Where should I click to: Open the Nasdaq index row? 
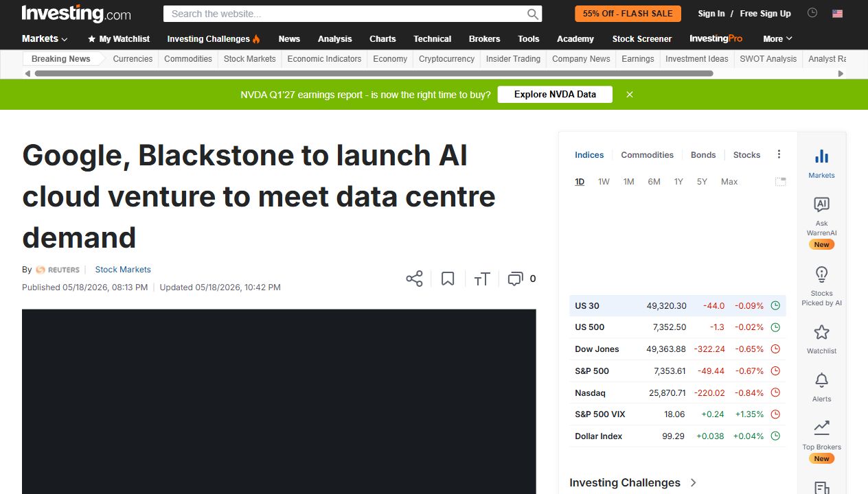677,393
